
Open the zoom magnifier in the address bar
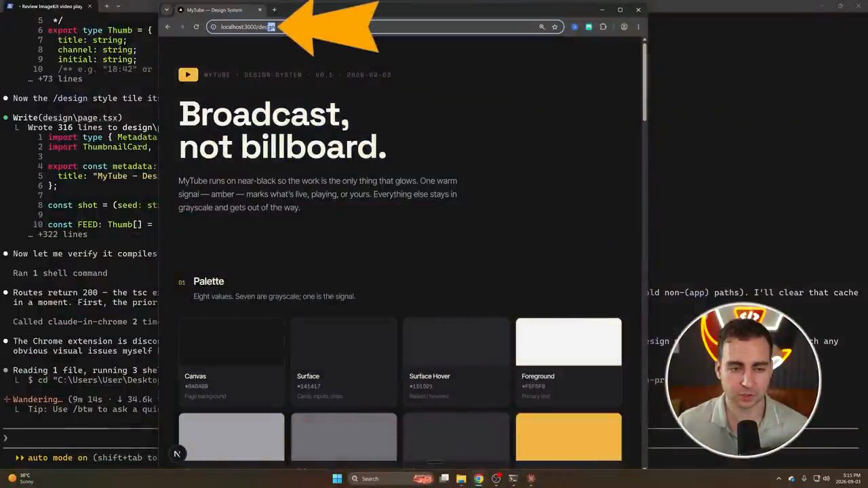[x=542, y=27]
